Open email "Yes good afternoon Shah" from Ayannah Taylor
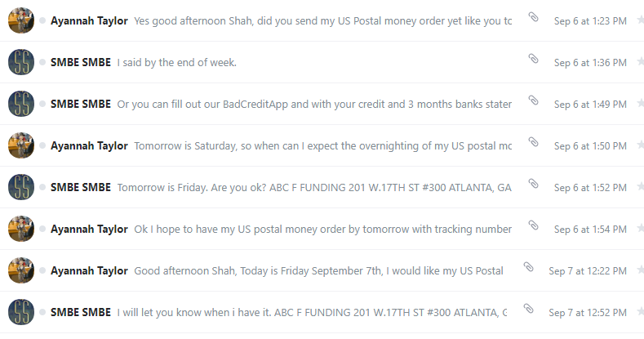This screenshot has width=644, height=339. (x=322, y=20)
